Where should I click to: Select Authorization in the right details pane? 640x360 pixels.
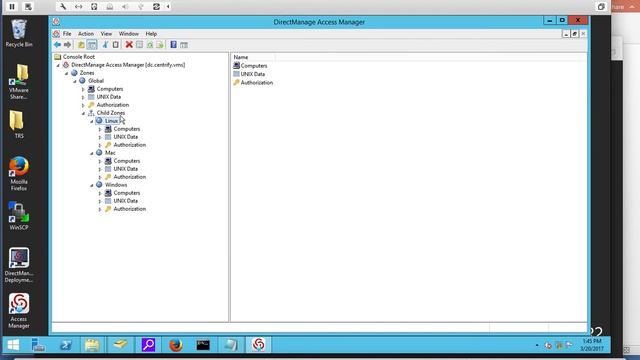[x=257, y=83]
